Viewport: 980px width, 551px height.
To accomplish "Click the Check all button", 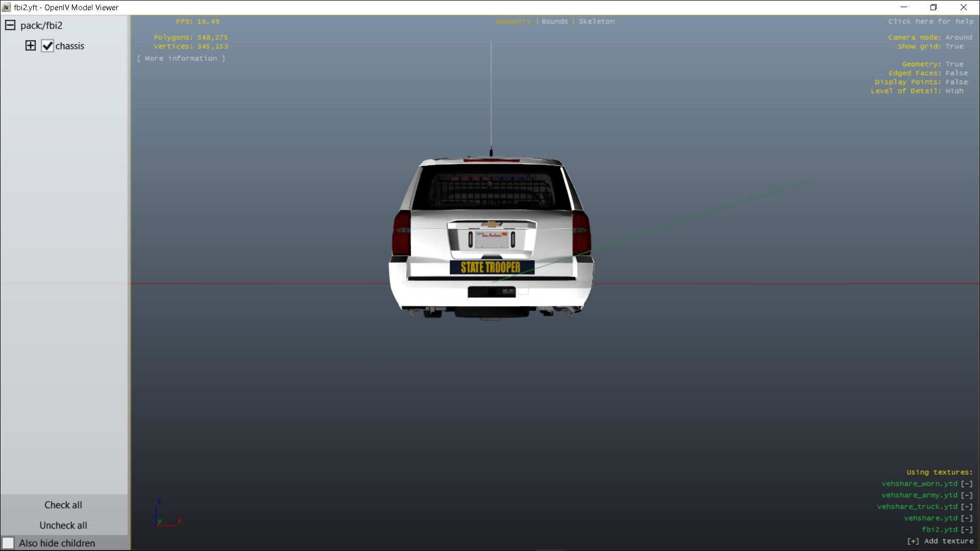I will 63,505.
